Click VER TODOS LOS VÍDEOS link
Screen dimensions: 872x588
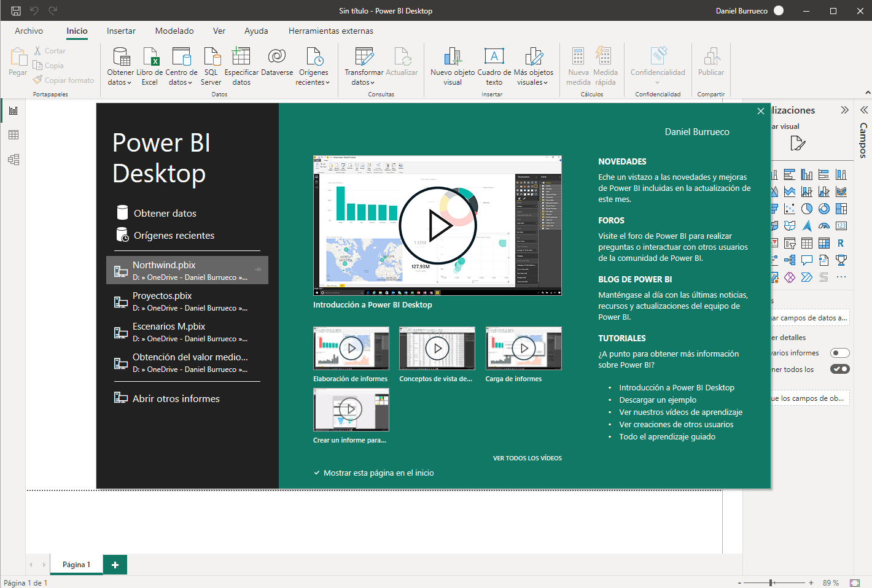pyautogui.click(x=527, y=457)
